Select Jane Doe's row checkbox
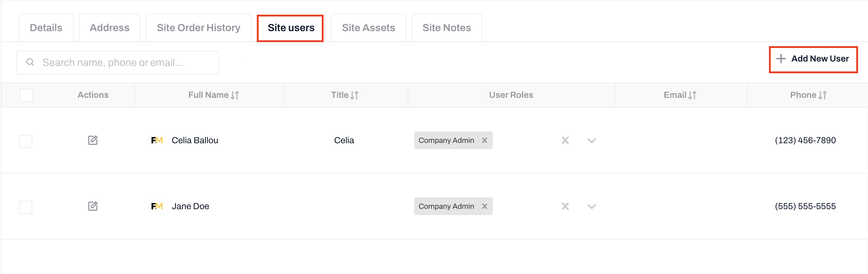The height and width of the screenshot is (274, 868). (x=26, y=207)
